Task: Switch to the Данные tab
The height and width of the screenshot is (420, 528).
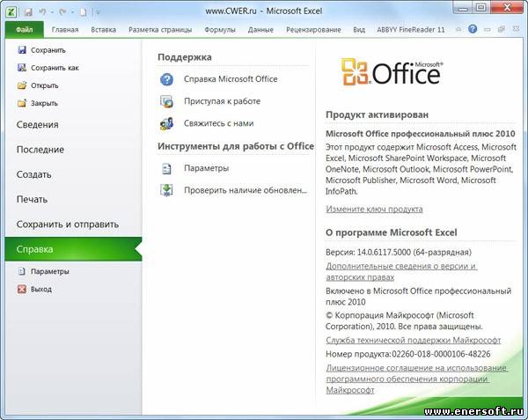Action: 260,30
